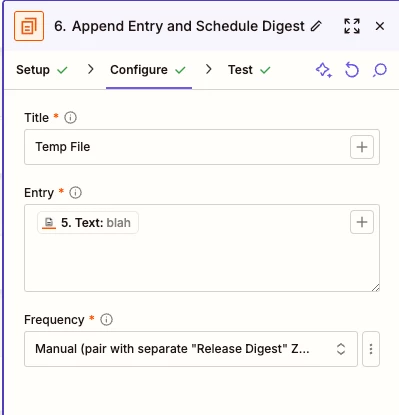
Task: Edit step name with pencil icon
Action: [x=316, y=26]
